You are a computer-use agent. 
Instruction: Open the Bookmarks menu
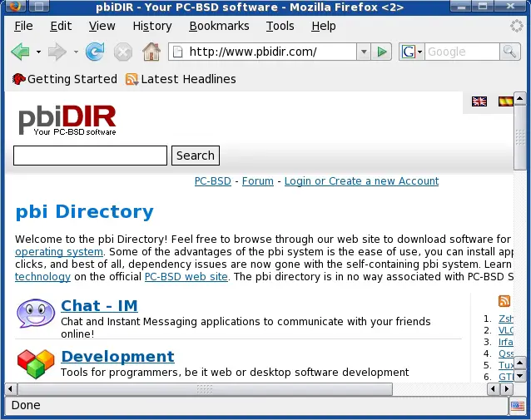(219, 26)
